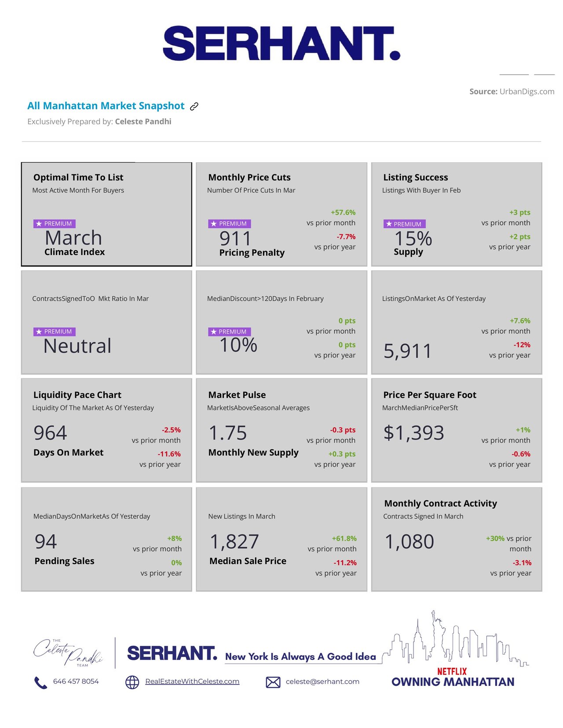The height and width of the screenshot is (728, 563).
Task: Click the PREMIUM badge on Monthly Price Cuts
Action: click(x=230, y=224)
